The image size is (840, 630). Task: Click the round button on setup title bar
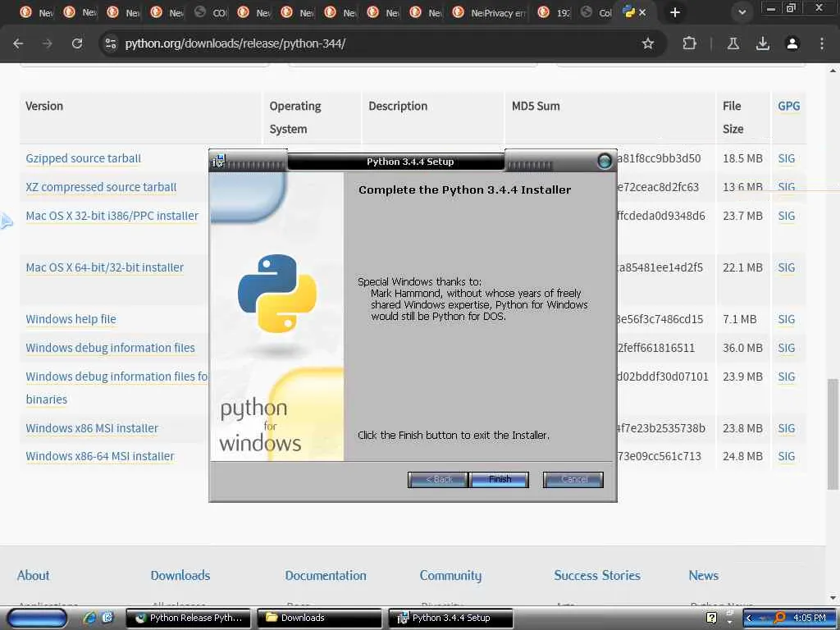click(x=605, y=161)
